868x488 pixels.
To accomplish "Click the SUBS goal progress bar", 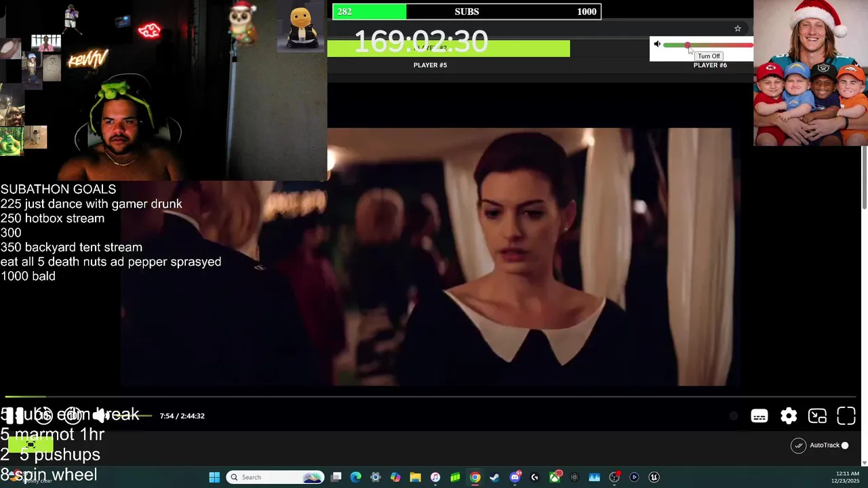I will [467, 12].
